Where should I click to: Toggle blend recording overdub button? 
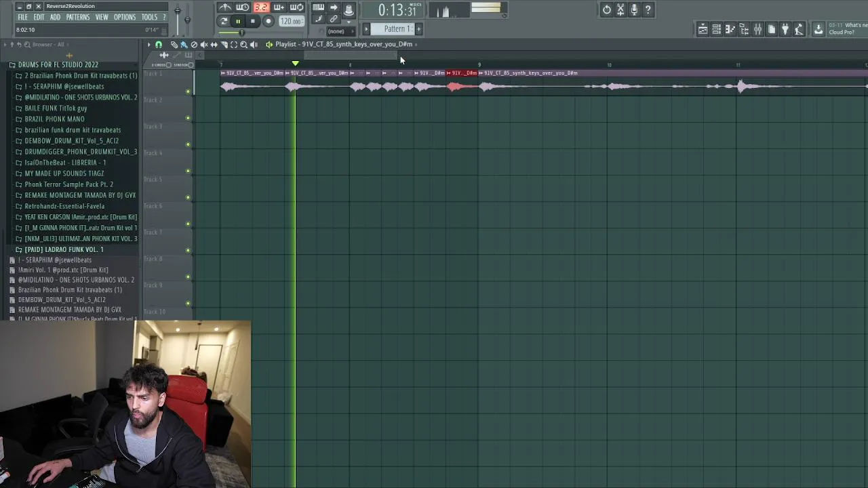tap(279, 8)
